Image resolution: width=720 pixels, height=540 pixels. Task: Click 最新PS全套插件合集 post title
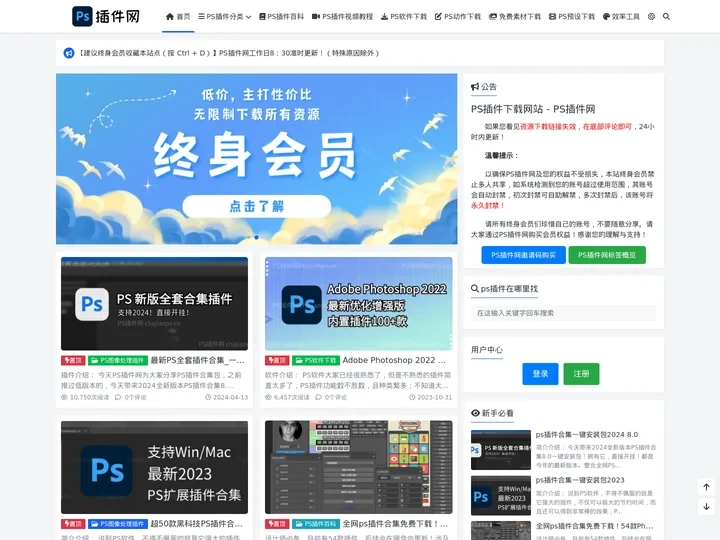[197, 360]
